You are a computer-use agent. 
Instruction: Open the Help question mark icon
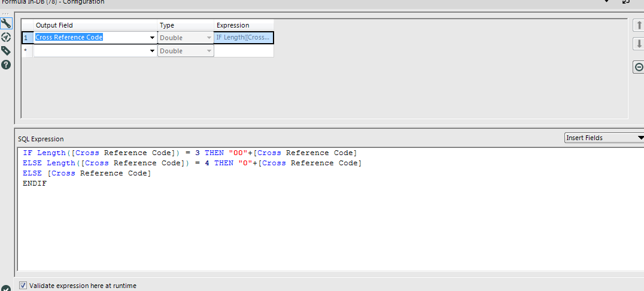(6, 65)
